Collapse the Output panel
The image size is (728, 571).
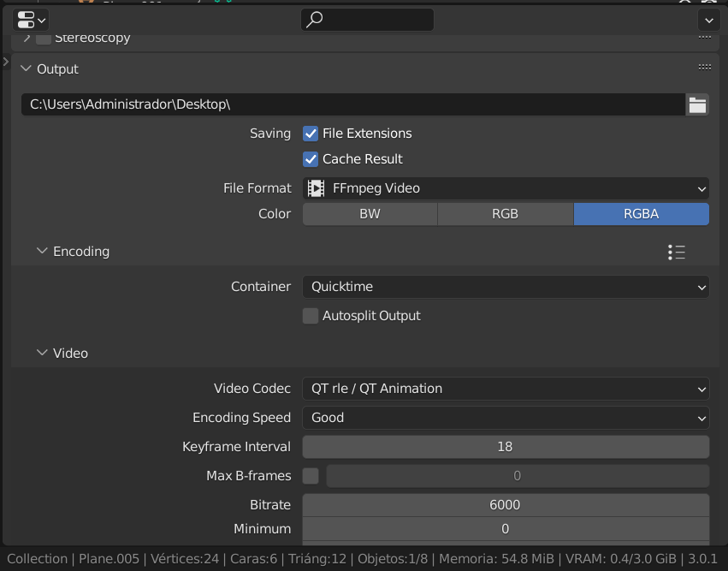click(x=26, y=69)
